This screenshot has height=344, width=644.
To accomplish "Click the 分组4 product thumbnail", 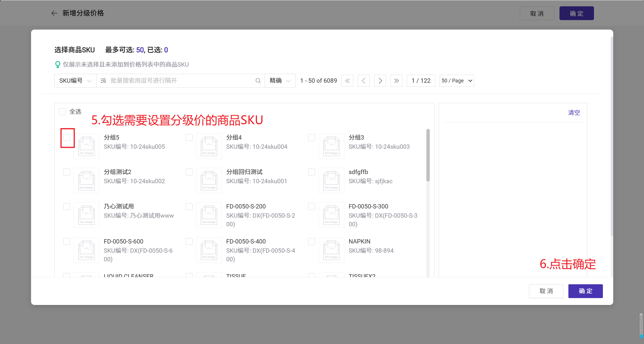I will pyautogui.click(x=209, y=146).
